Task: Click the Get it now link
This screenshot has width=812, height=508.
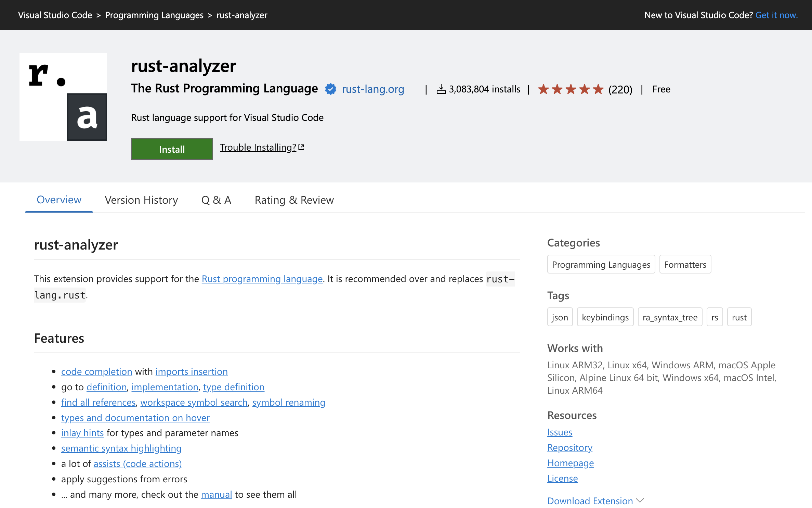Action: (x=776, y=15)
